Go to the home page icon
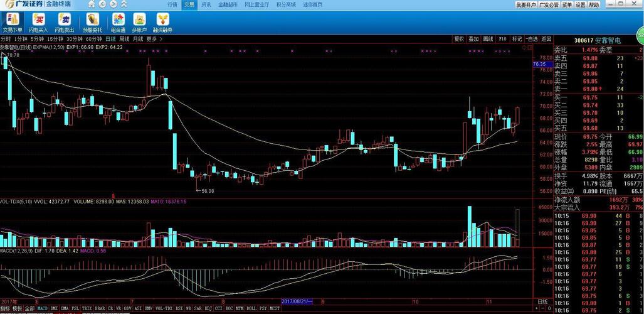 [92, 4]
